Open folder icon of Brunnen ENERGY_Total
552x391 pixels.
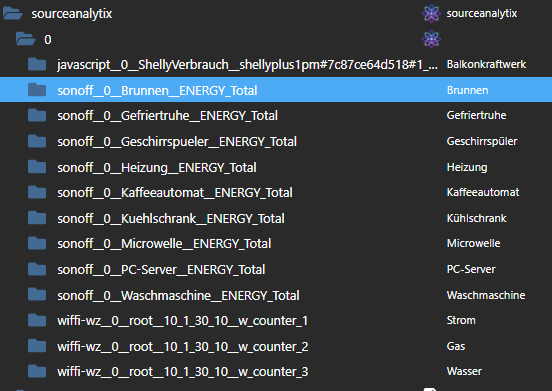tap(37, 90)
